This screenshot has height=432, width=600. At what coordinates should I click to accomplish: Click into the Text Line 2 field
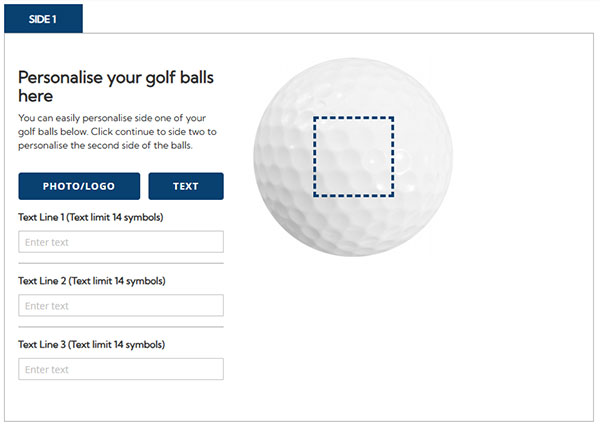pyautogui.click(x=120, y=306)
